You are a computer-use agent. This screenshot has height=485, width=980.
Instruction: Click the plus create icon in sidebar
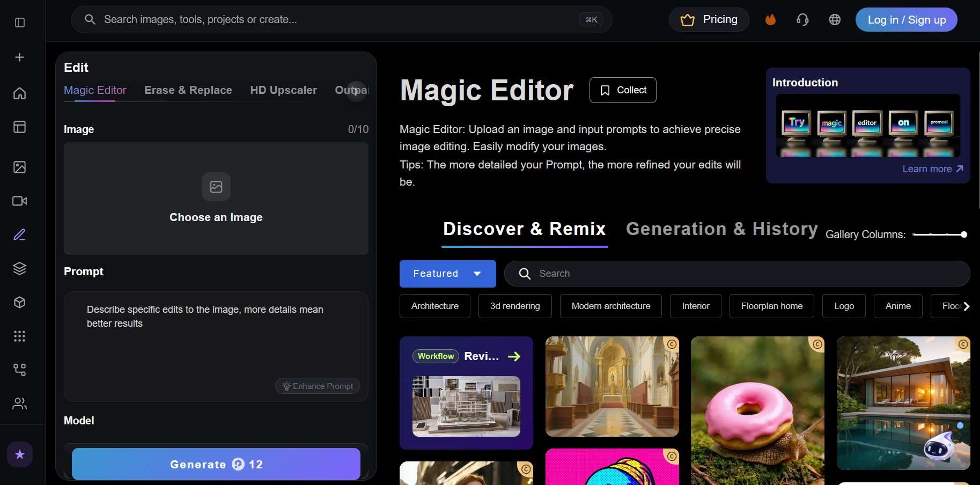[x=20, y=57]
